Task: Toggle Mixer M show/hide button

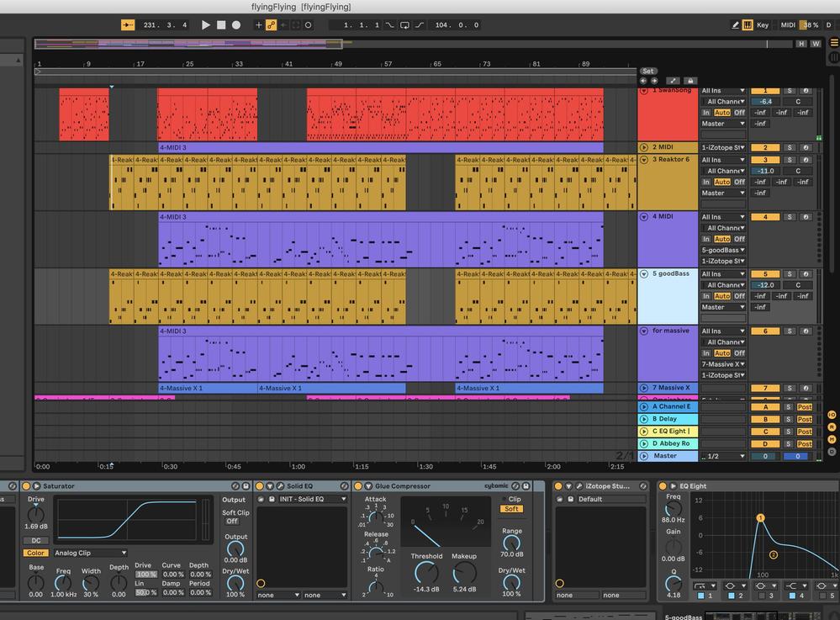Action: pyautogui.click(x=832, y=439)
